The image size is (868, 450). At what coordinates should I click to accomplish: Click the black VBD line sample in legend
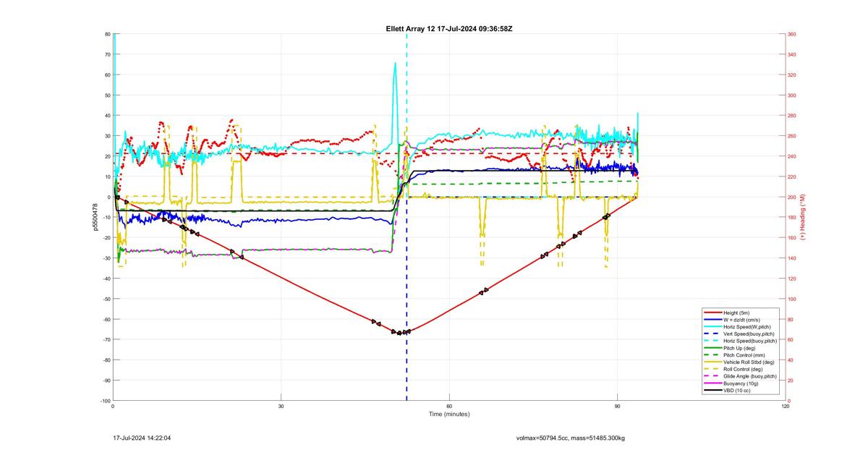click(713, 390)
